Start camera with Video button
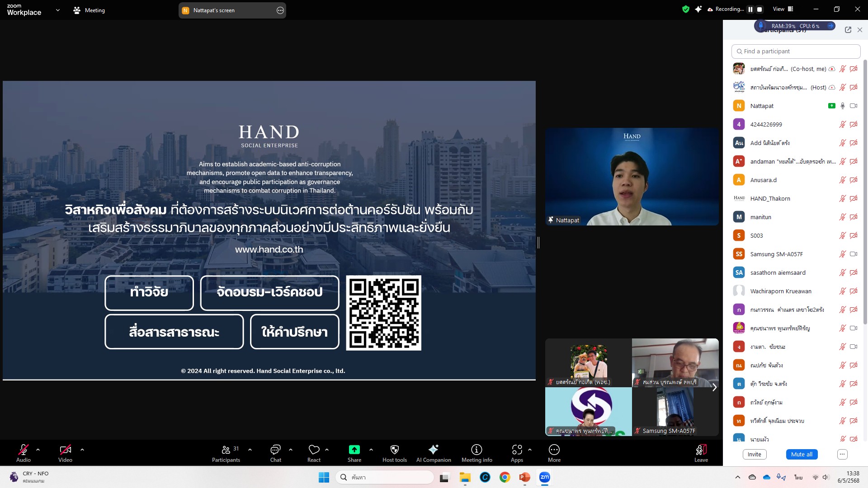Screen dimensions: 868x488 pos(65,453)
